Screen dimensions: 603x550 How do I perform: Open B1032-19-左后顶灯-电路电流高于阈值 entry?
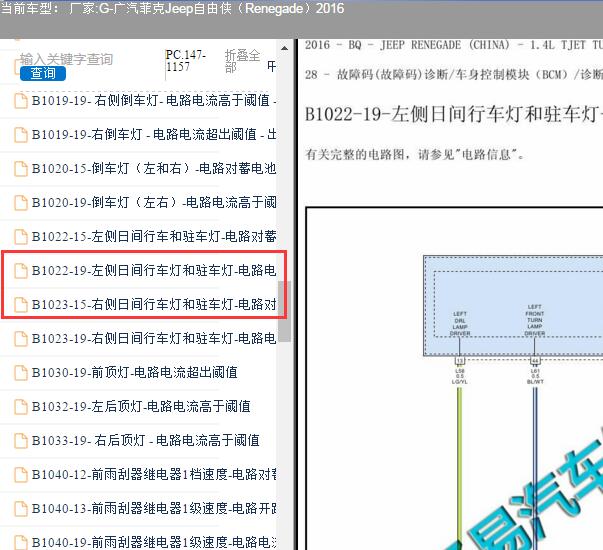(141, 406)
